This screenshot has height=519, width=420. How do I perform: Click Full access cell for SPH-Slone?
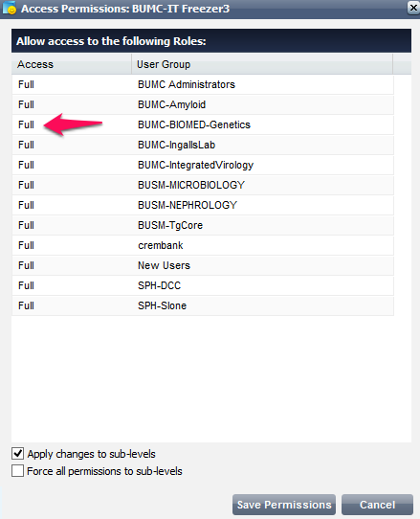click(x=26, y=305)
